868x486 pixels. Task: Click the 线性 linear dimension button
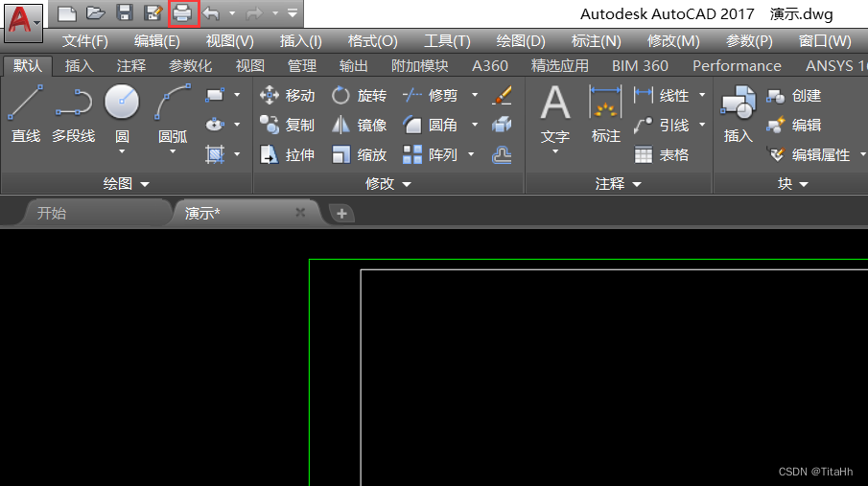click(x=662, y=95)
